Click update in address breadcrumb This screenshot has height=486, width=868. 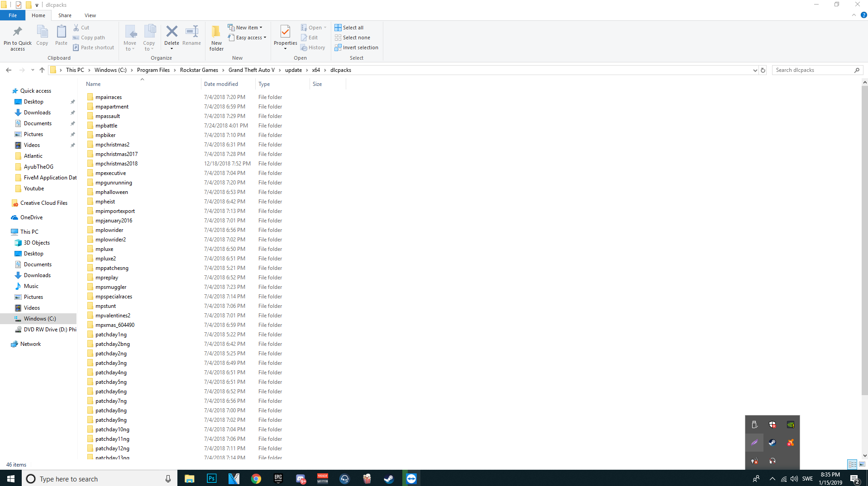click(293, 70)
